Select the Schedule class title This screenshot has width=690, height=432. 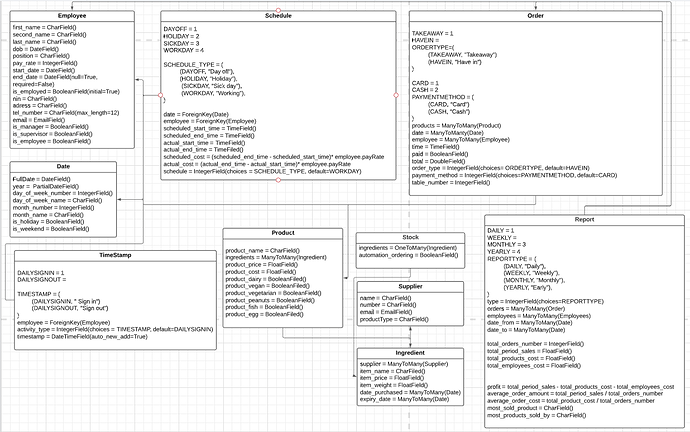pos(278,16)
